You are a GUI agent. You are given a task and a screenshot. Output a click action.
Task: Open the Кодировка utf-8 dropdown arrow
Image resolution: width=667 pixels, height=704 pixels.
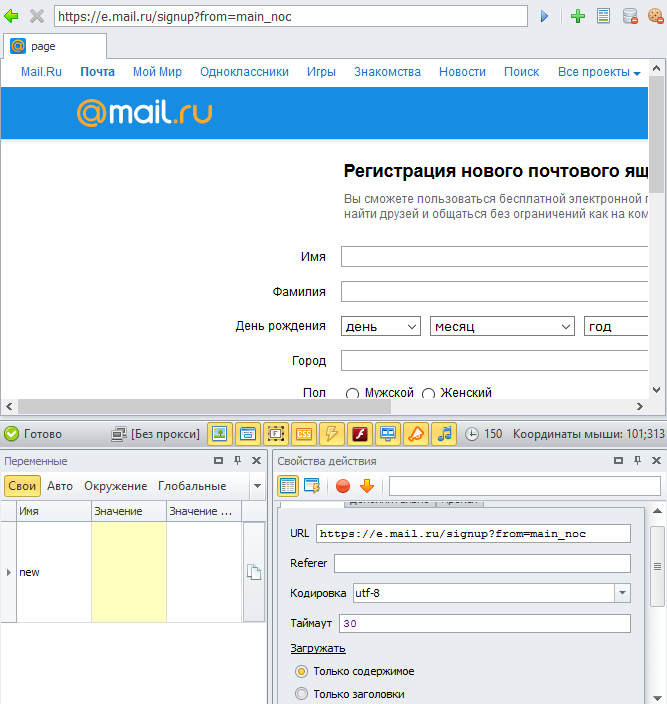(622, 593)
